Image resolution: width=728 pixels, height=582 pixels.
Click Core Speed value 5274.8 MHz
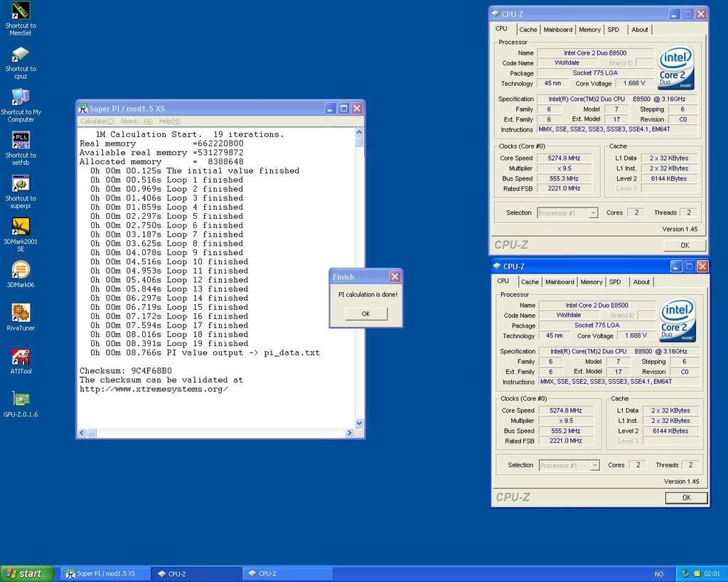566,411
